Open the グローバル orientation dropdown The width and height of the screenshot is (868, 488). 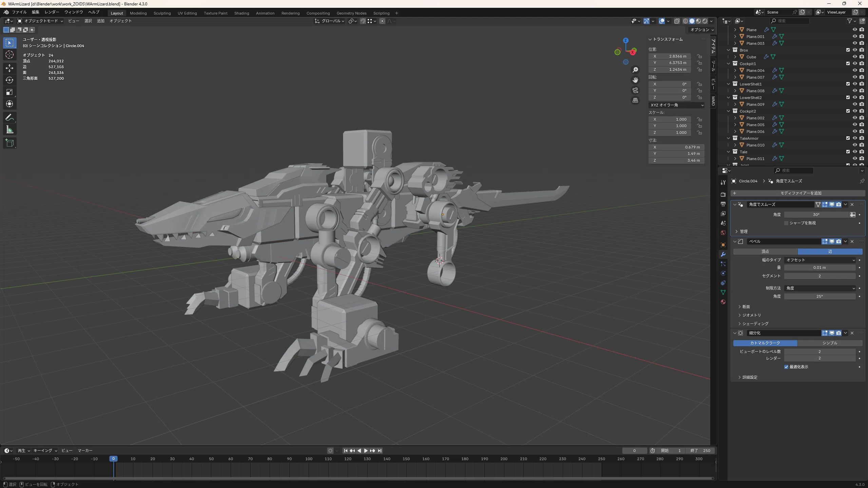(329, 21)
